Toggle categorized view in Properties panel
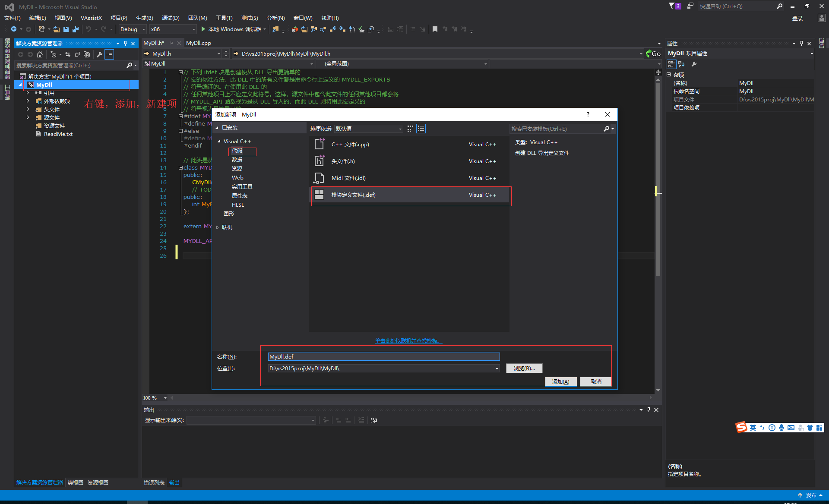The width and height of the screenshot is (829, 504). point(671,64)
